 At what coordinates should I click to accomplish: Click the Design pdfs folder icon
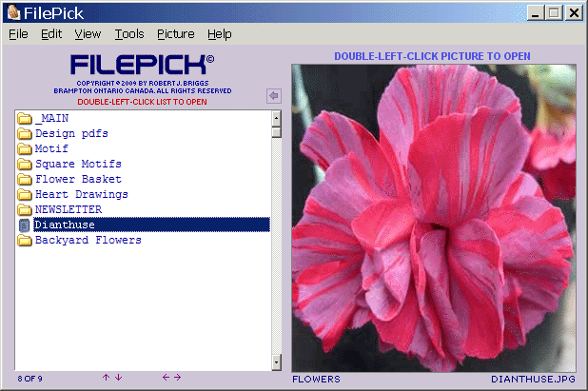[x=25, y=133]
